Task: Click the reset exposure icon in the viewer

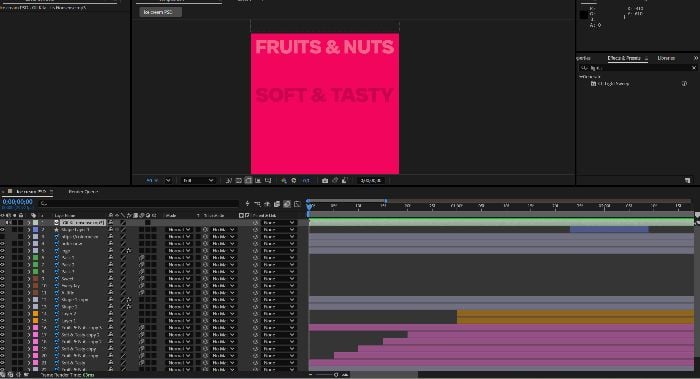Action: [294, 180]
